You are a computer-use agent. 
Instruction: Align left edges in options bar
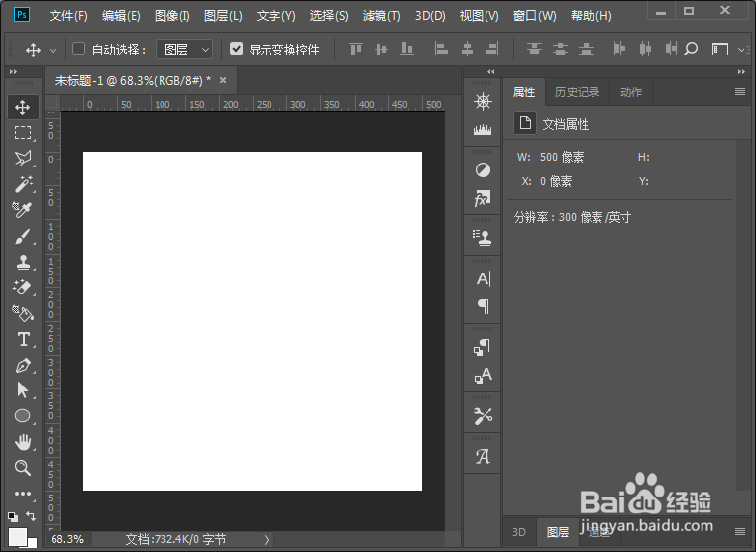441,49
